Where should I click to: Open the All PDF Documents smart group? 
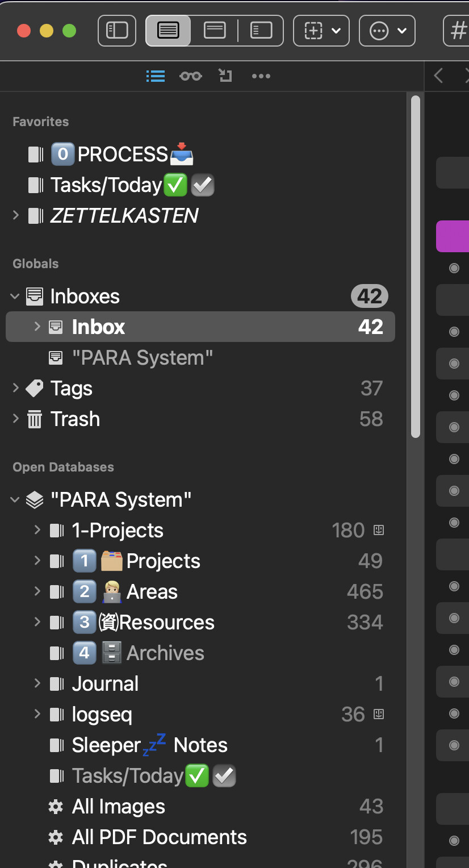click(x=159, y=837)
